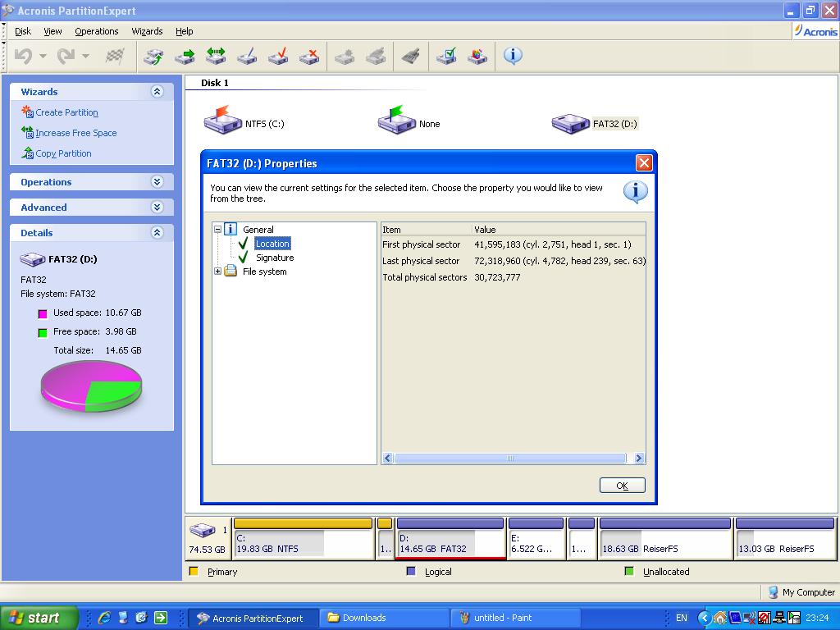
Task: Click the Check partition red checkmark icon
Action: [278, 56]
